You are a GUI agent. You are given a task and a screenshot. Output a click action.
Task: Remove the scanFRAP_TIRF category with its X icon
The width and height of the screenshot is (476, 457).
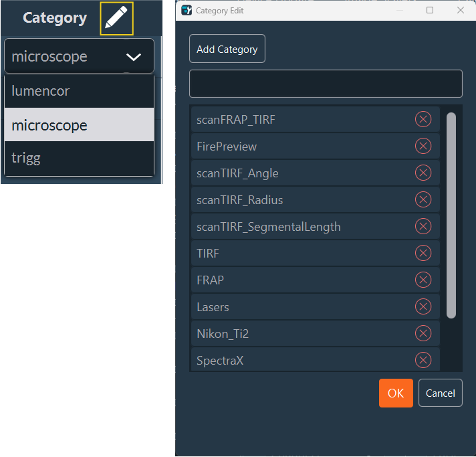[x=423, y=119]
